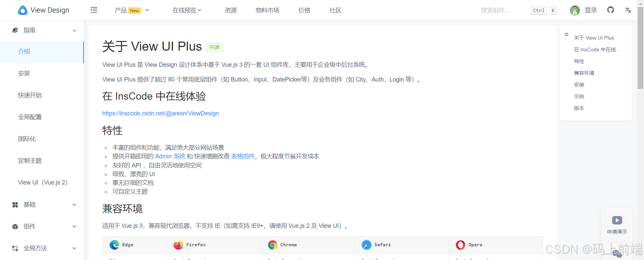Screen dimensions: 644x260
Task: Expand the 组件 sidebar section
Action: pyautogui.click(x=74, y=226)
